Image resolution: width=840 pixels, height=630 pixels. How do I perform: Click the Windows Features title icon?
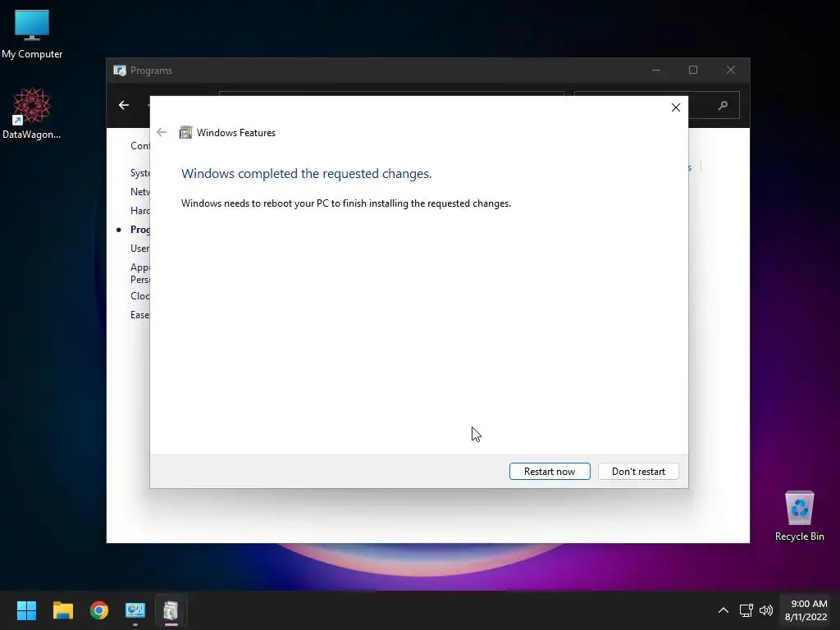coord(186,132)
